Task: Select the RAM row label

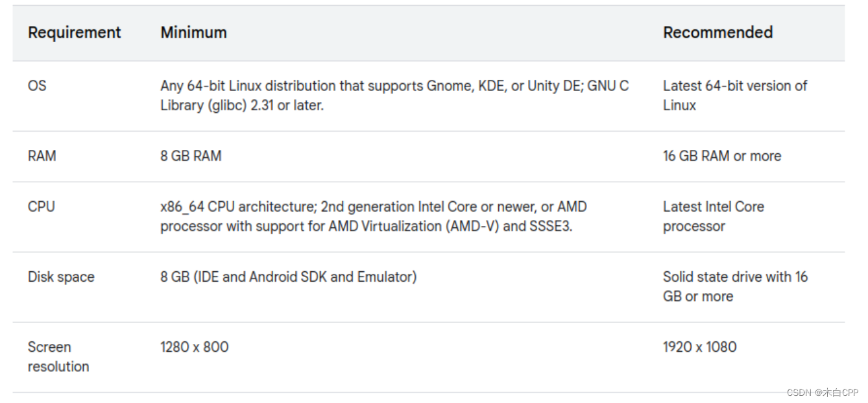Action: click(42, 156)
